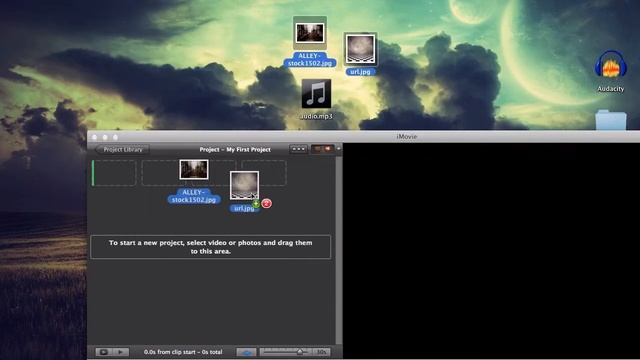The width and height of the screenshot is (640, 360).
Task: Go back to Project Library
Action: 122,149
